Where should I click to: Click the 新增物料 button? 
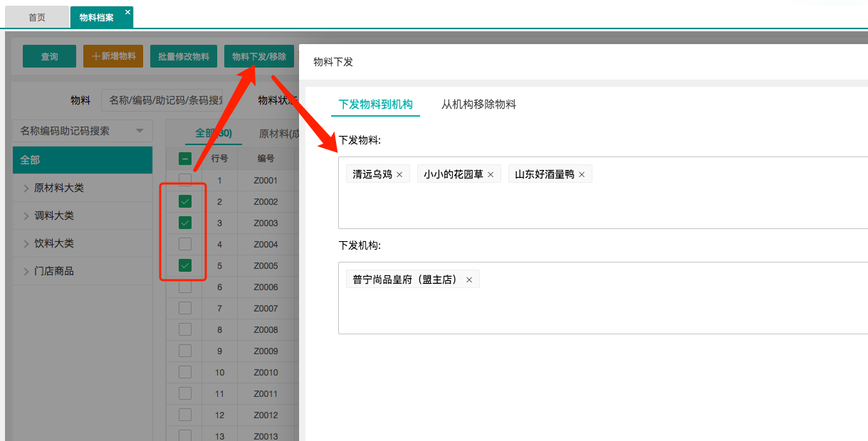(x=113, y=56)
